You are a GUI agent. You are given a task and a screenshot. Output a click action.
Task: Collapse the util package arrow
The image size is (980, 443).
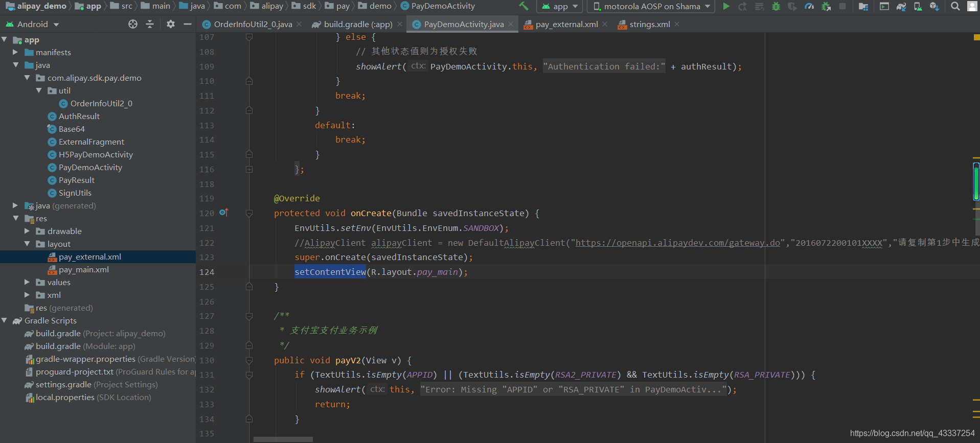click(39, 90)
